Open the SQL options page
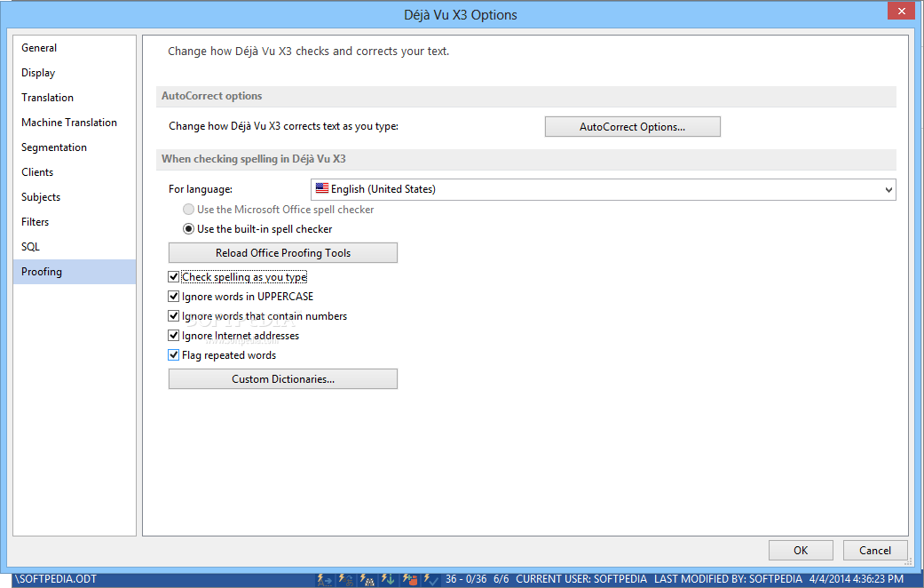 click(75, 247)
